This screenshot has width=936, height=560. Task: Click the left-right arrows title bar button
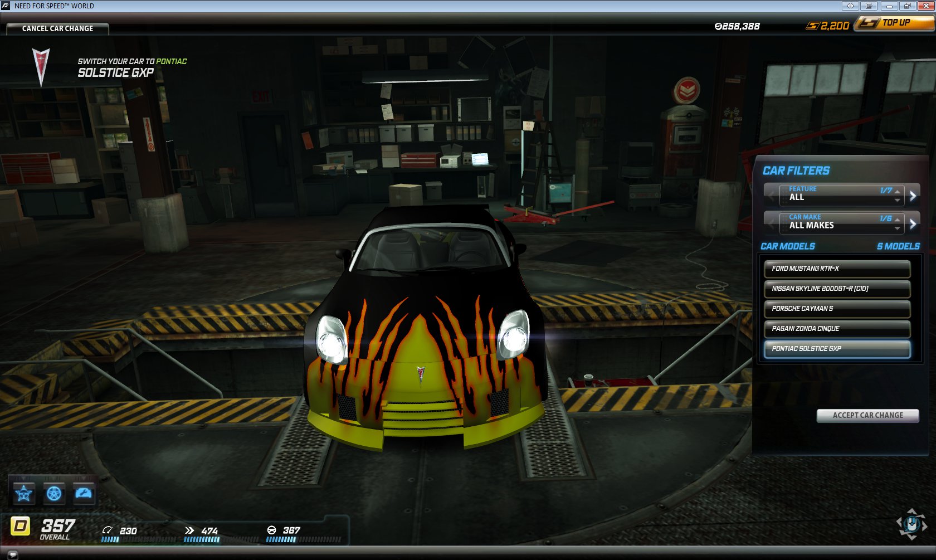(x=850, y=6)
